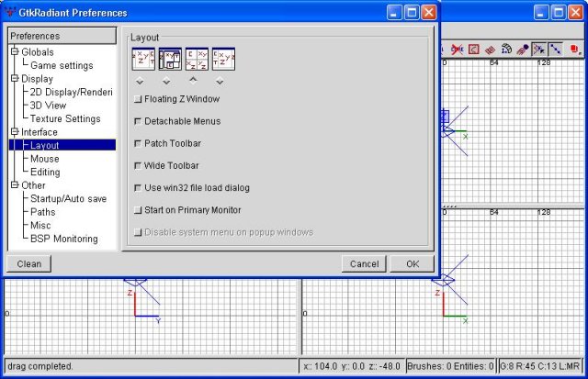Open Mouse preferences page
Screen dimensions: 588x379
pos(45,159)
